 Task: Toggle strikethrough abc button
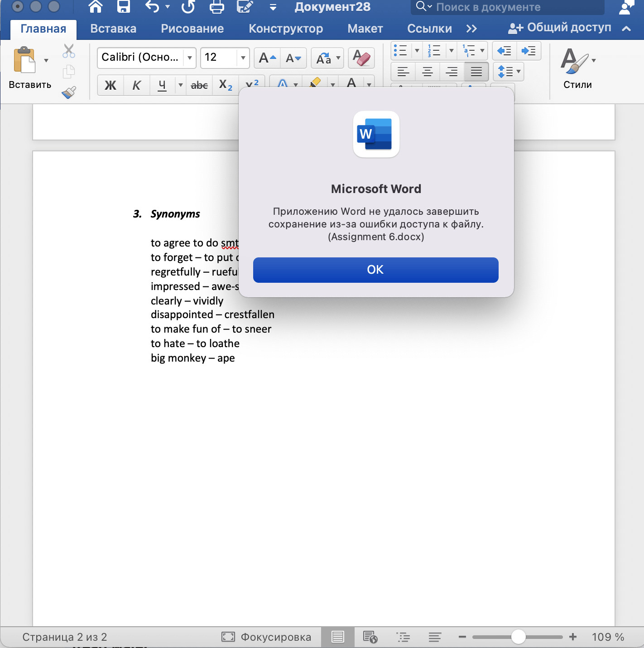(x=199, y=85)
